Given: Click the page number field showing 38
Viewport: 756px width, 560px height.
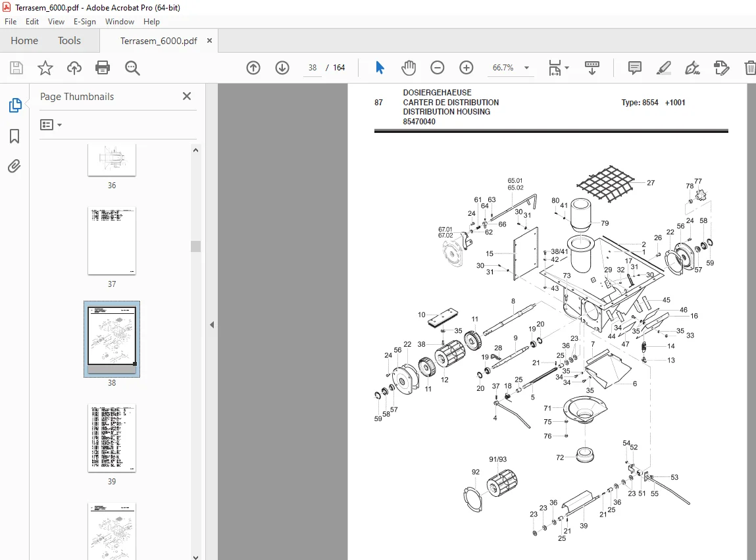Looking at the screenshot, I should (x=313, y=68).
